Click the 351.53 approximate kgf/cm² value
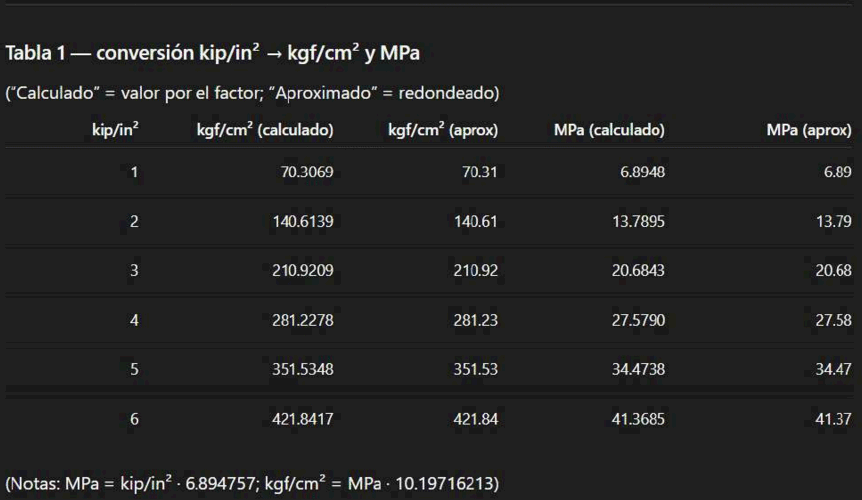Viewport: 862px width, 500px height. coord(476,369)
